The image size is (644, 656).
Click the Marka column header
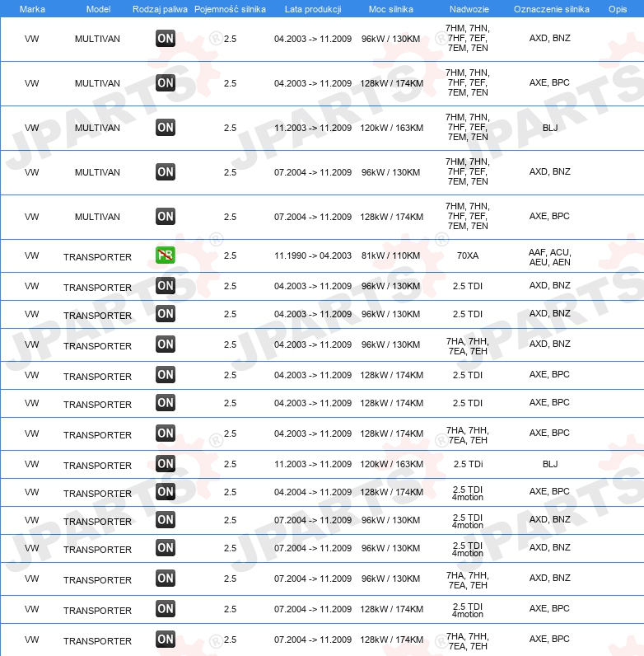coord(32,9)
